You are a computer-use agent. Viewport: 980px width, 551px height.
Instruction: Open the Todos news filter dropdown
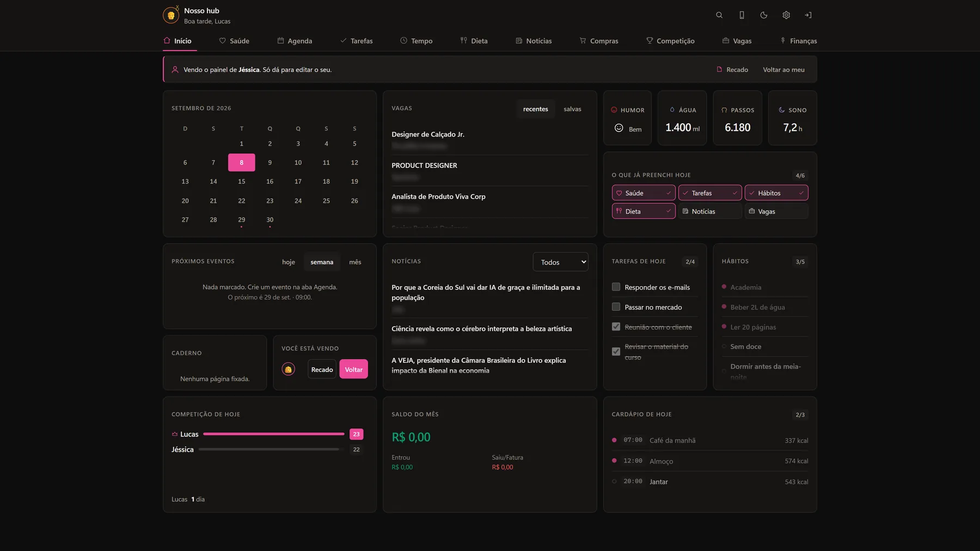coord(561,262)
